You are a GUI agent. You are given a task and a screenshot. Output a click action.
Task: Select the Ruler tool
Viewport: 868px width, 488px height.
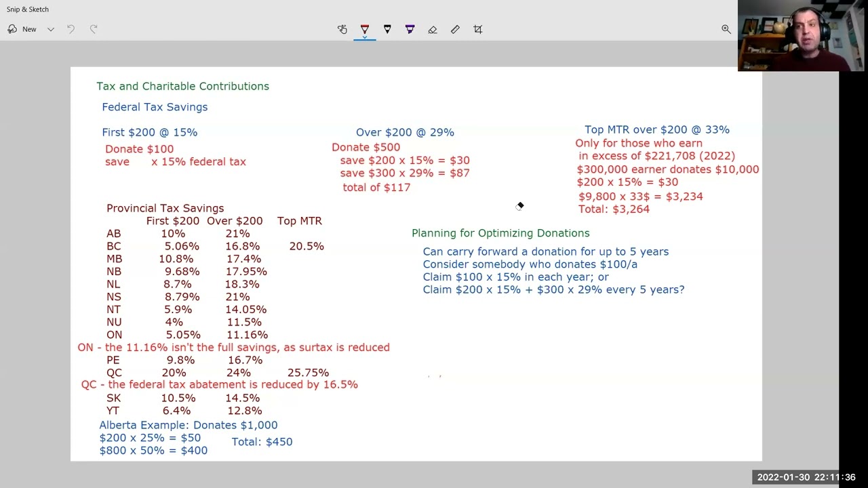coord(455,29)
